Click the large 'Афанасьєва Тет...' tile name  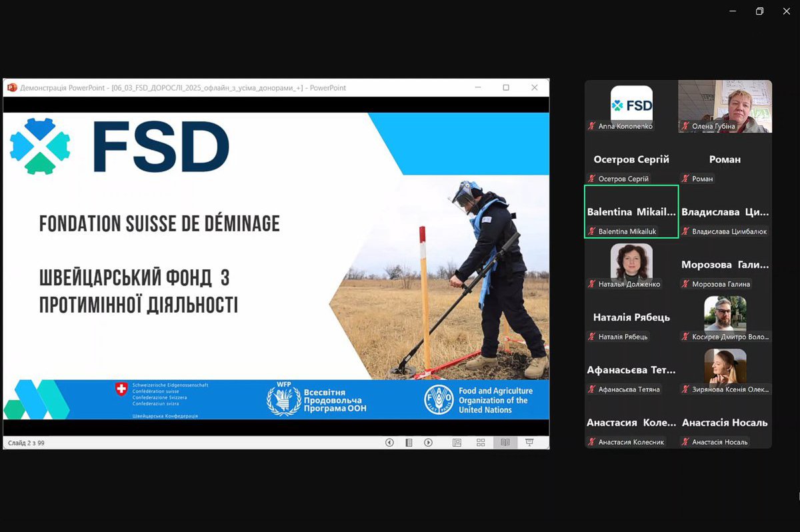tap(631, 370)
